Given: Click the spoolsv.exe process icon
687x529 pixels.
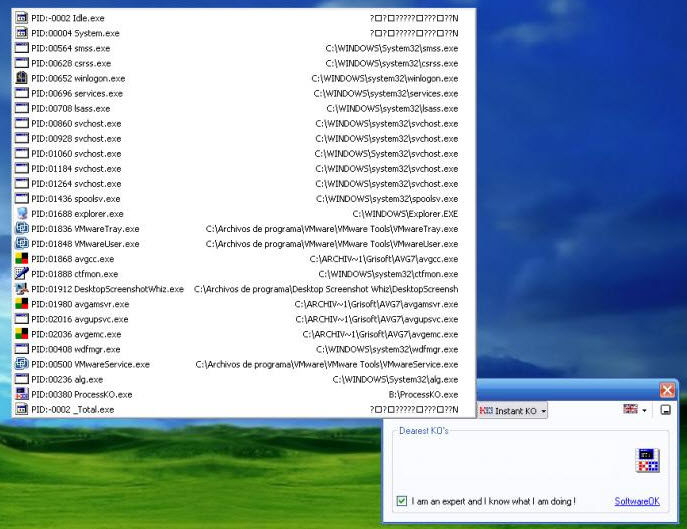Looking at the screenshot, I should tap(21, 199).
